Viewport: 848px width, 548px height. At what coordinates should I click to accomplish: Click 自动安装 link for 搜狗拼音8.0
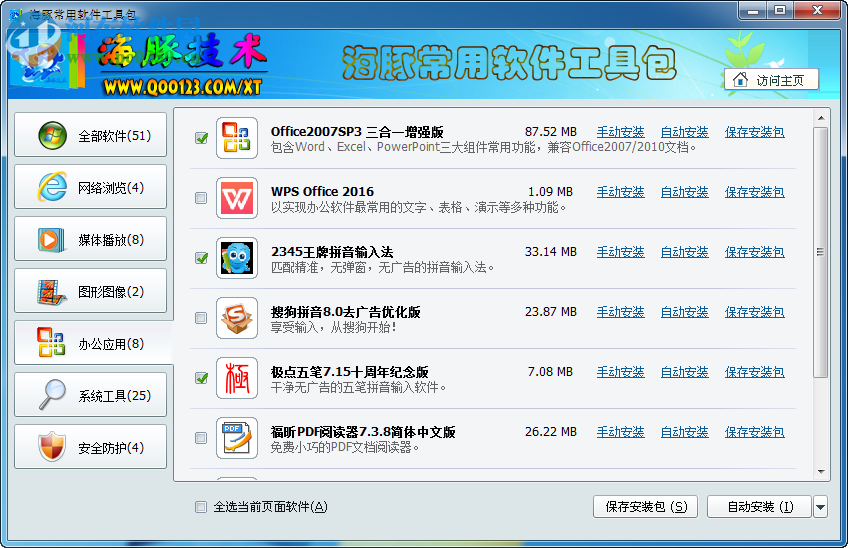(x=685, y=312)
